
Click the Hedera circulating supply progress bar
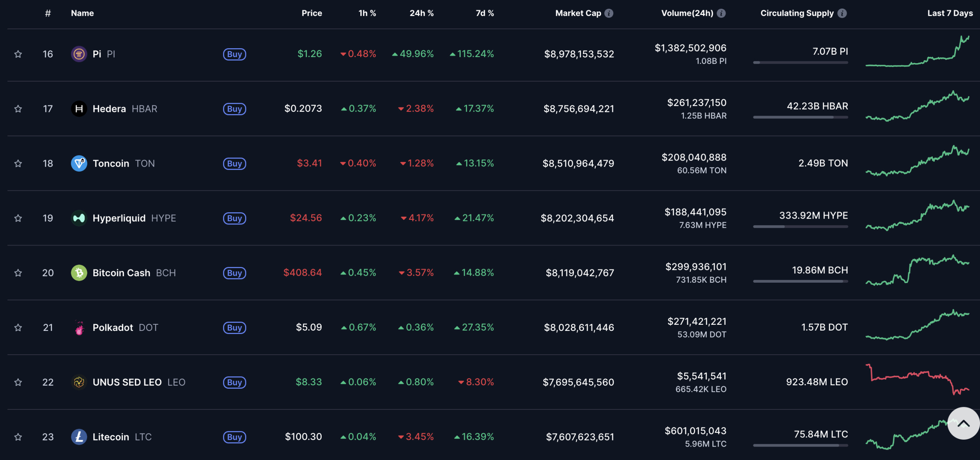click(x=800, y=117)
